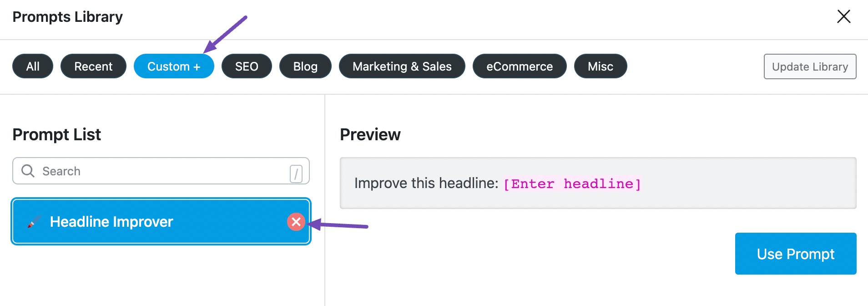The width and height of the screenshot is (868, 306).
Task: Select the Headline Improver prompt
Action: [161, 221]
